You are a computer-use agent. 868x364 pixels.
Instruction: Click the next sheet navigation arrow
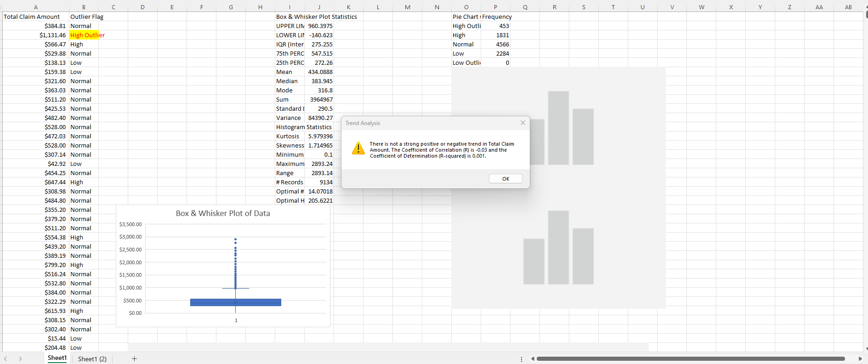point(20,358)
